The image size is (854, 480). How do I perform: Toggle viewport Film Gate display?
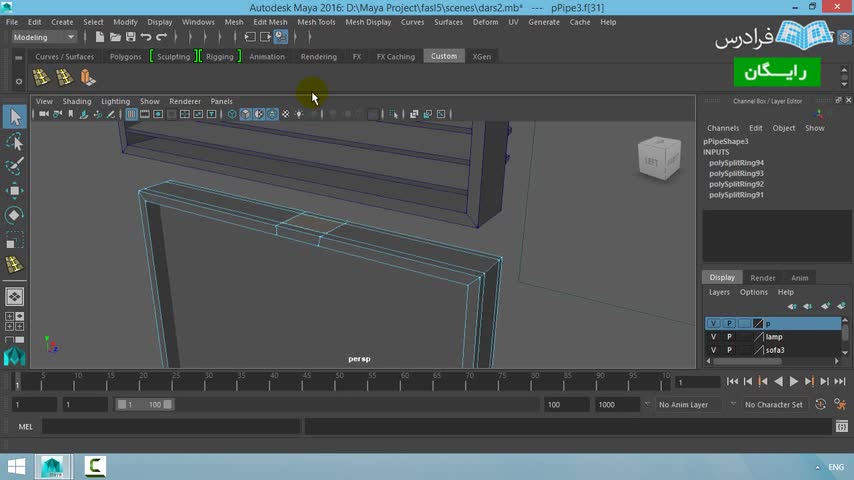coord(145,114)
